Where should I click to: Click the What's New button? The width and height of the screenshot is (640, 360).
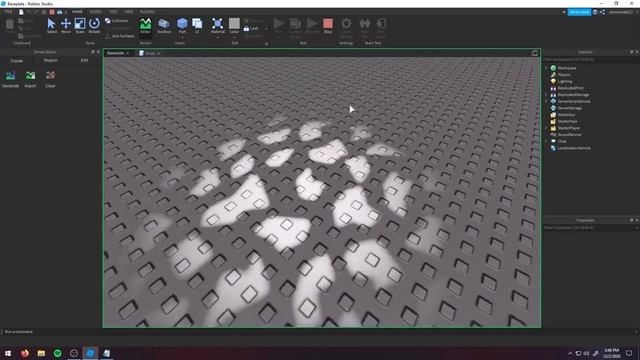pos(579,12)
